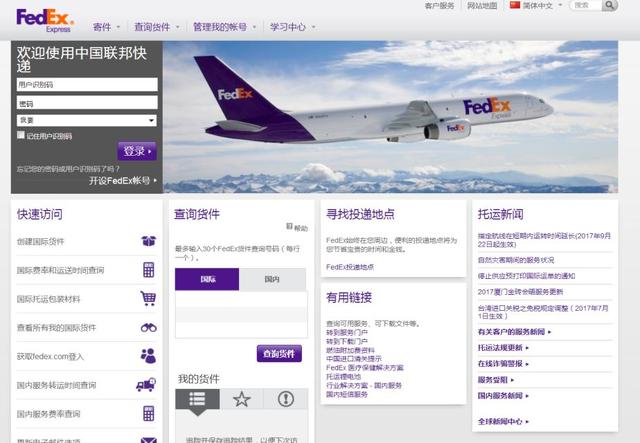Click the truck icon for 国内服务转运时间查询
The image size is (640, 443).
point(146,385)
